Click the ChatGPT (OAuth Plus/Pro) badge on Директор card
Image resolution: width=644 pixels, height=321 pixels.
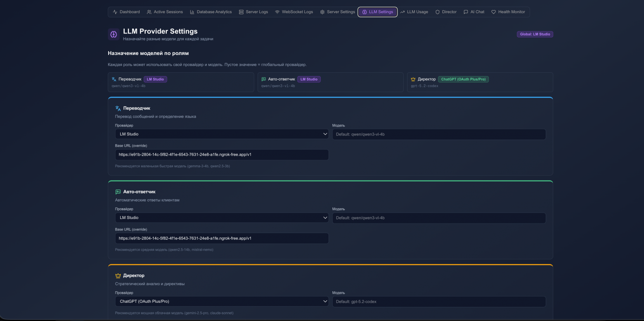(464, 79)
